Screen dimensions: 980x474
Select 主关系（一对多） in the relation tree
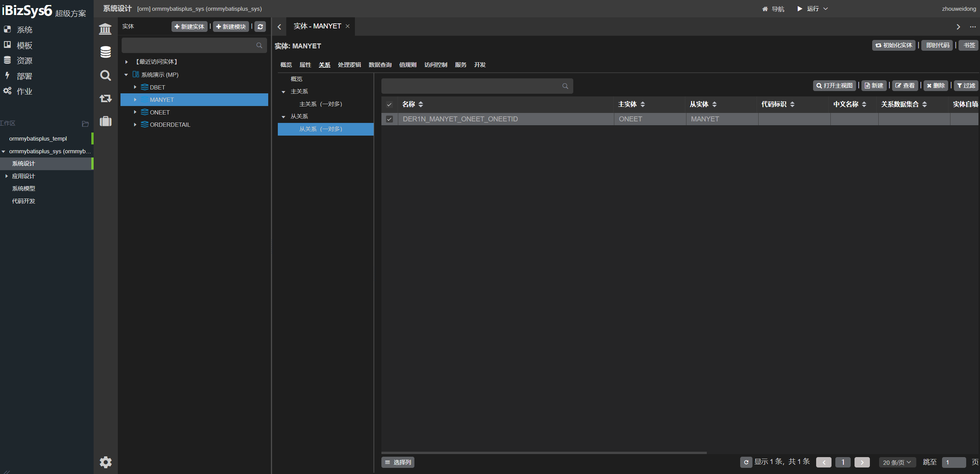(x=320, y=104)
